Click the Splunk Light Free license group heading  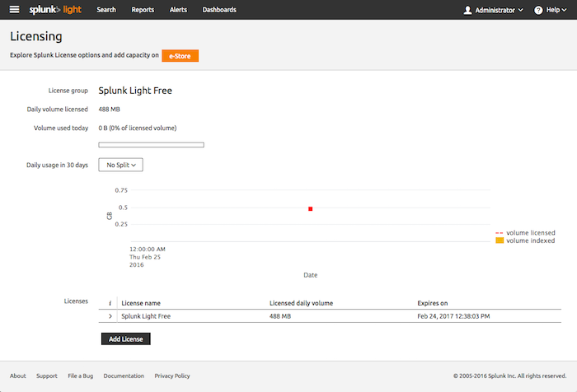click(135, 91)
